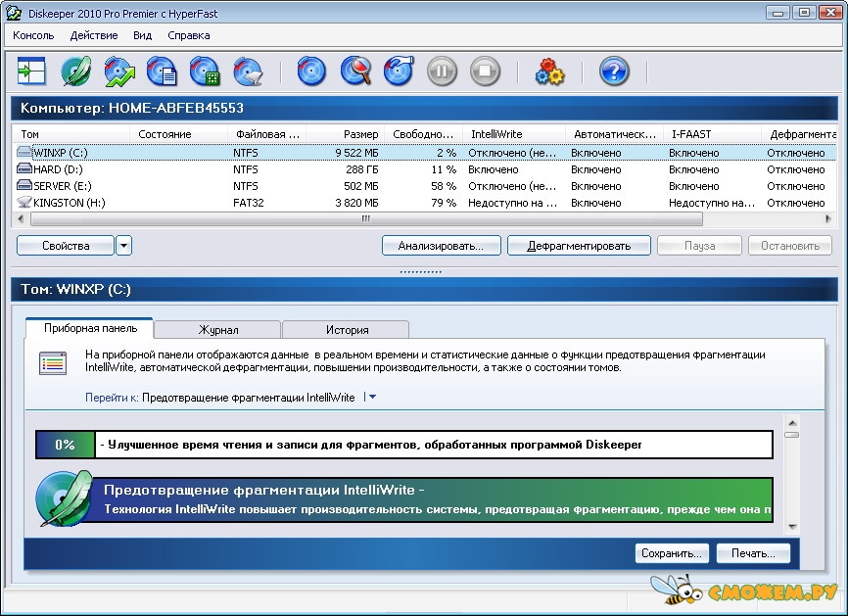Select the row text WINXP (C:)
The width and height of the screenshot is (848, 616).
coord(60,153)
